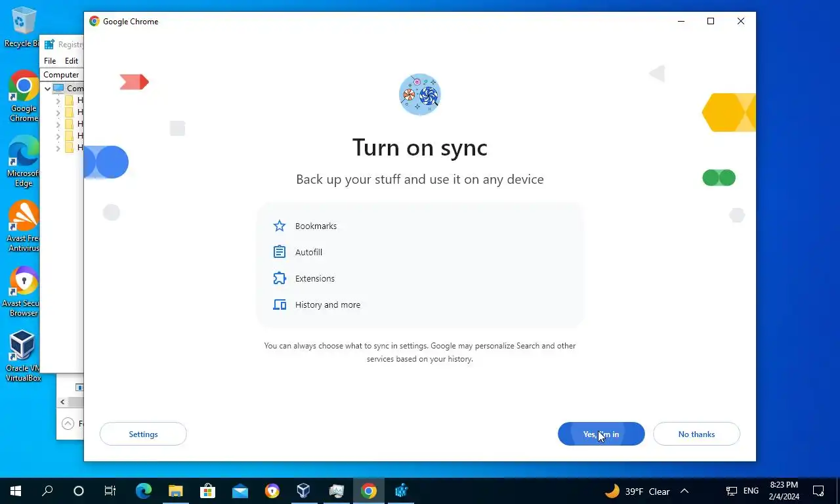Open the taskbar app next to VirtualBox

click(x=337, y=491)
